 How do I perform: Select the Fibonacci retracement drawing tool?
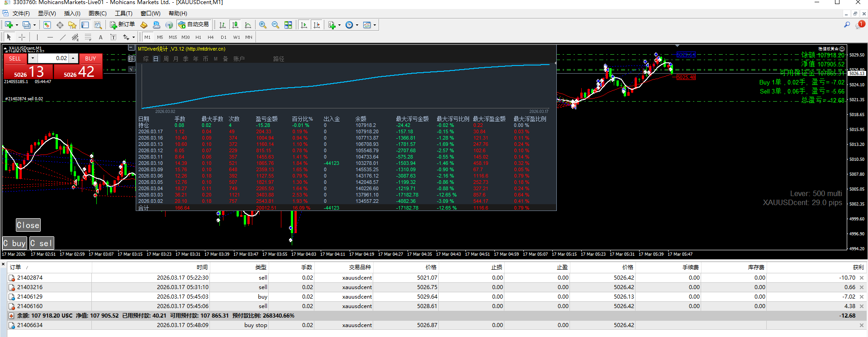[88, 37]
